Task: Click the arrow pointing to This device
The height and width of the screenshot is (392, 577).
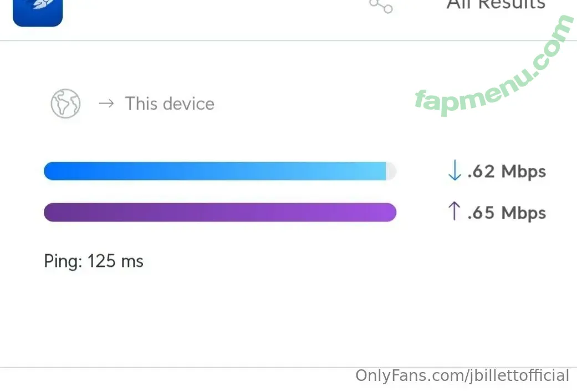Action: coord(106,104)
